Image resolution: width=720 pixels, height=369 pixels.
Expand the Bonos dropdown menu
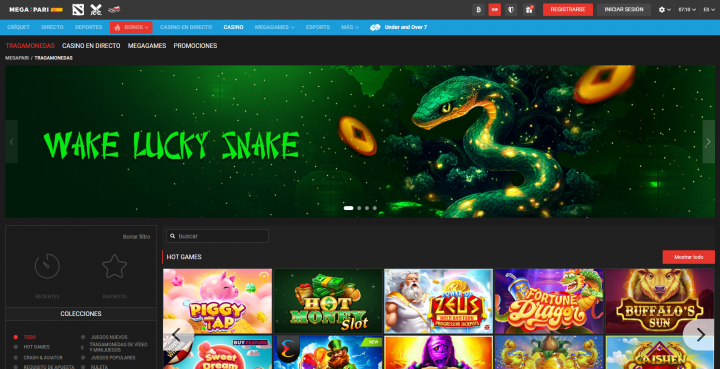pyautogui.click(x=131, y=28)
